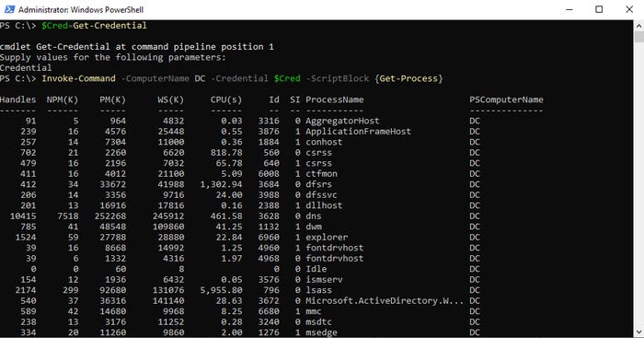The width and height of the screenshot is (644, 338).
Task: Click the 'CPU(s)' column header
Action: pyautogui.click(x=226, y=99)
